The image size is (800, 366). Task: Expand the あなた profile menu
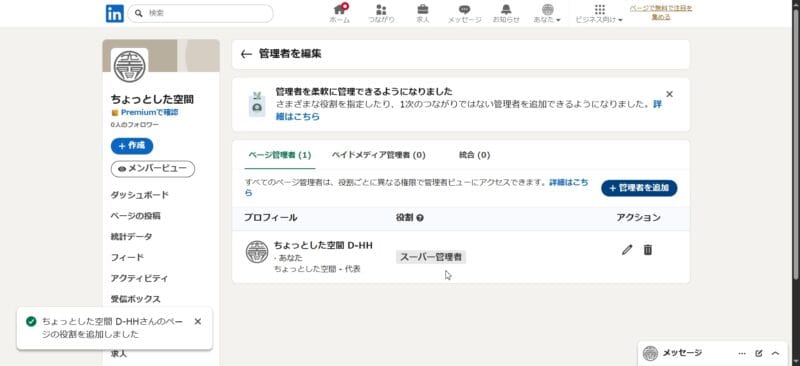[x=547, y=14]
